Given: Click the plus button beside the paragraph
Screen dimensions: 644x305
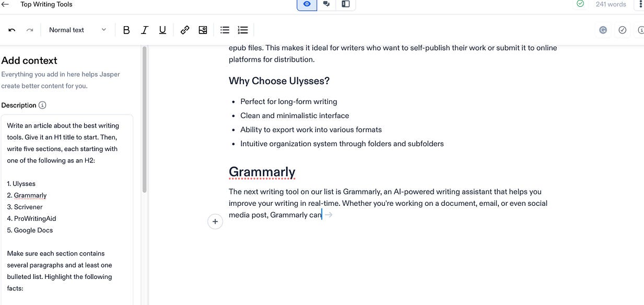Looking at the screenshot, I should (x=215, y=221).
